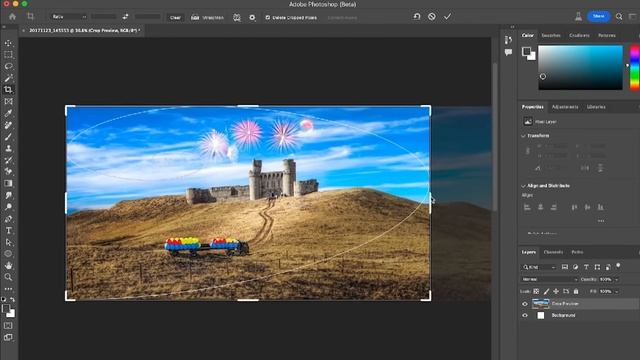Hide the Background layer
The image size is (640, 360).
coord(525,316)
